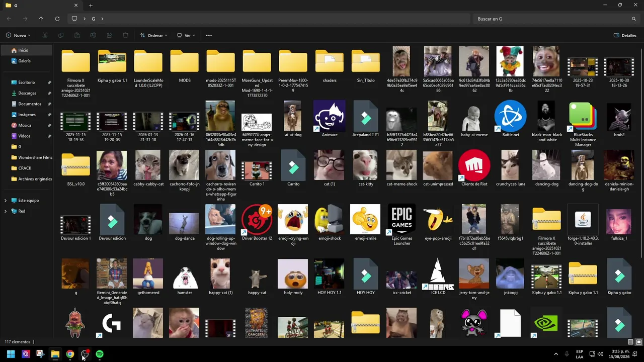
Task: Open Galería in the navigation pane
Action: [x=26, y=61]
